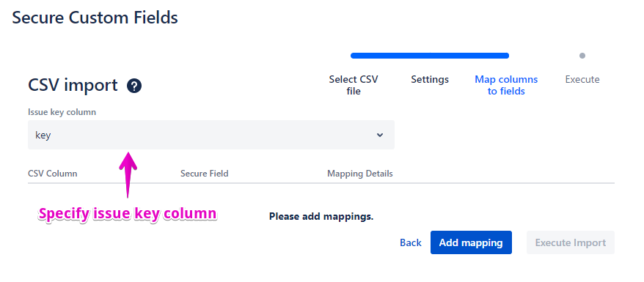Switch to the Settings step

(430, 80)
